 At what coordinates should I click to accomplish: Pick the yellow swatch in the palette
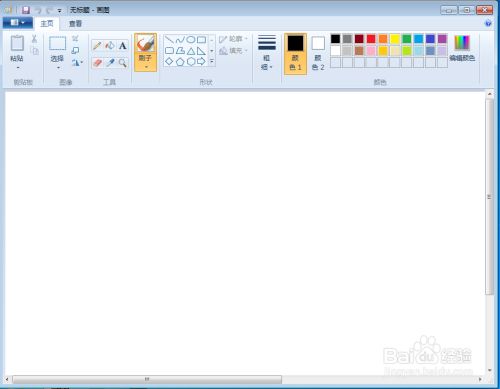[395, 39]
